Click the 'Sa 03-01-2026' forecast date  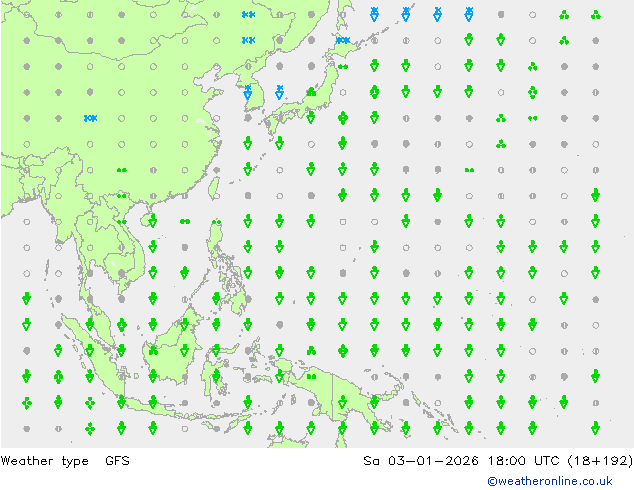(421, 460)
